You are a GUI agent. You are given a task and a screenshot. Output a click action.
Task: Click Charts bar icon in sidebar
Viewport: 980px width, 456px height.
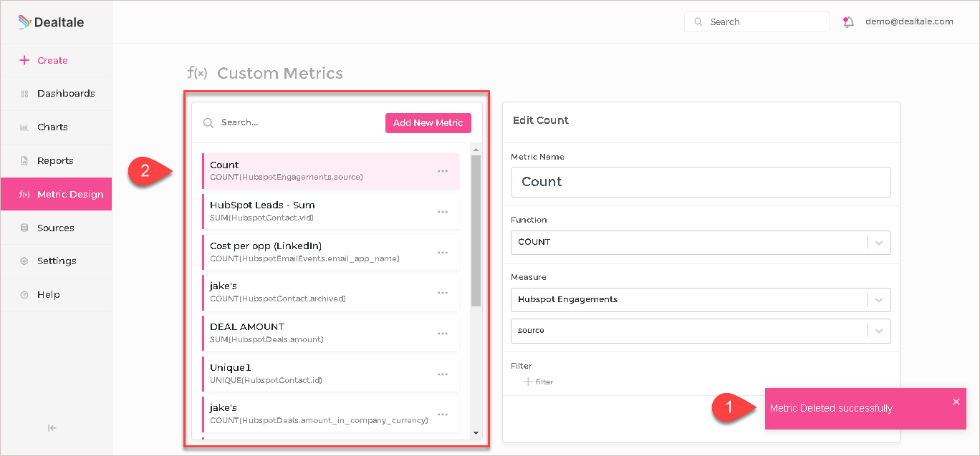[24, 127]
